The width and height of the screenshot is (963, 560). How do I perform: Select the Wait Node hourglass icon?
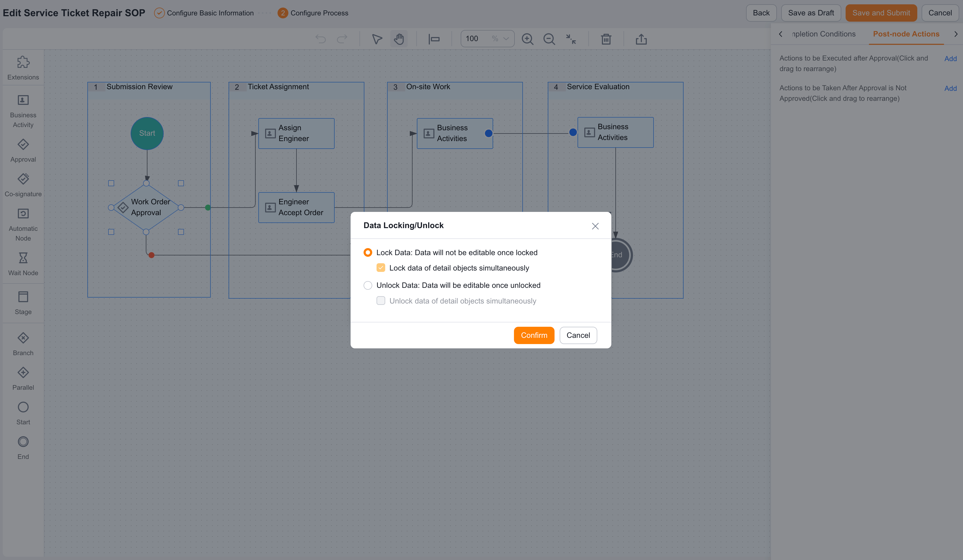(23, 258)
